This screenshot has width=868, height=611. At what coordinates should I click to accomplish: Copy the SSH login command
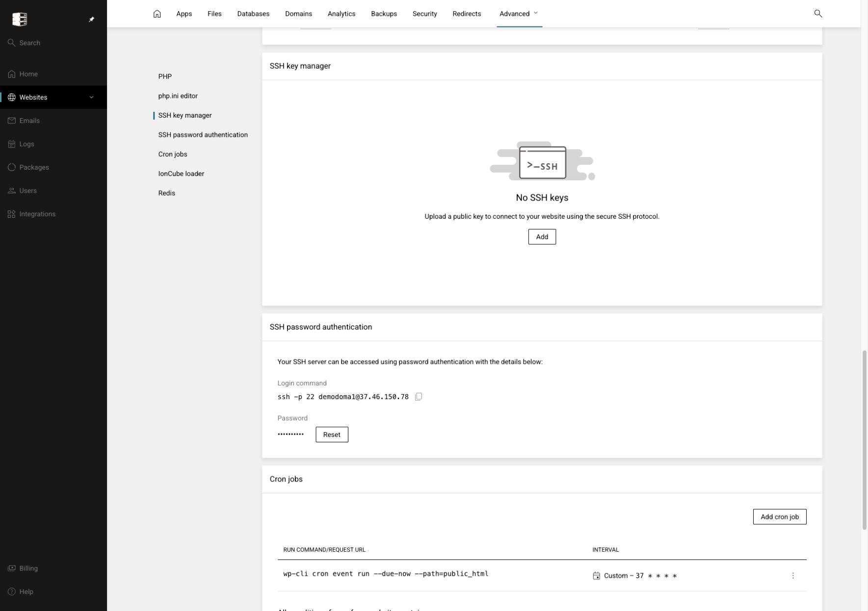pyautogui.click(x=419, y=396)
